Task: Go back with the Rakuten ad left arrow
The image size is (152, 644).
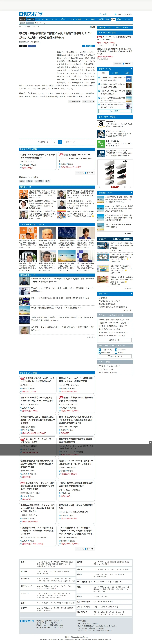Action: click(100, 187)
